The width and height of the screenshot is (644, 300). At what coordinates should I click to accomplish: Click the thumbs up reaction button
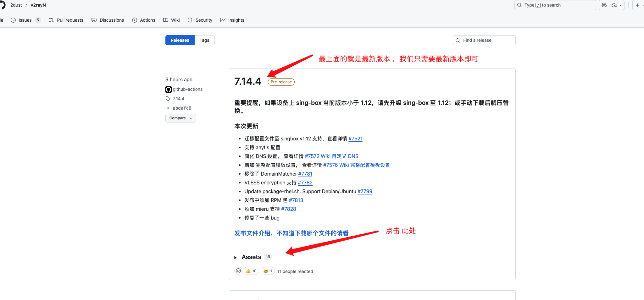251,271
